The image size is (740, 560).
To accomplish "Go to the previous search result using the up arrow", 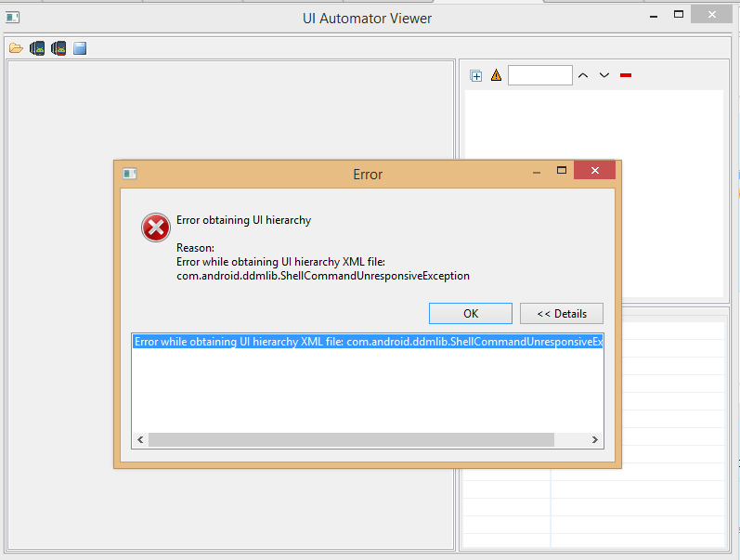I will pyautogui.click(x=583, y=75).
